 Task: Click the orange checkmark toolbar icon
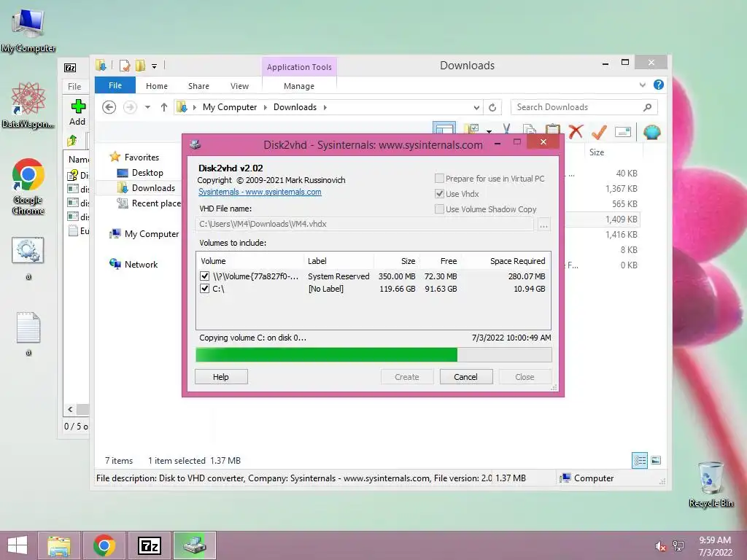(599, 131)
